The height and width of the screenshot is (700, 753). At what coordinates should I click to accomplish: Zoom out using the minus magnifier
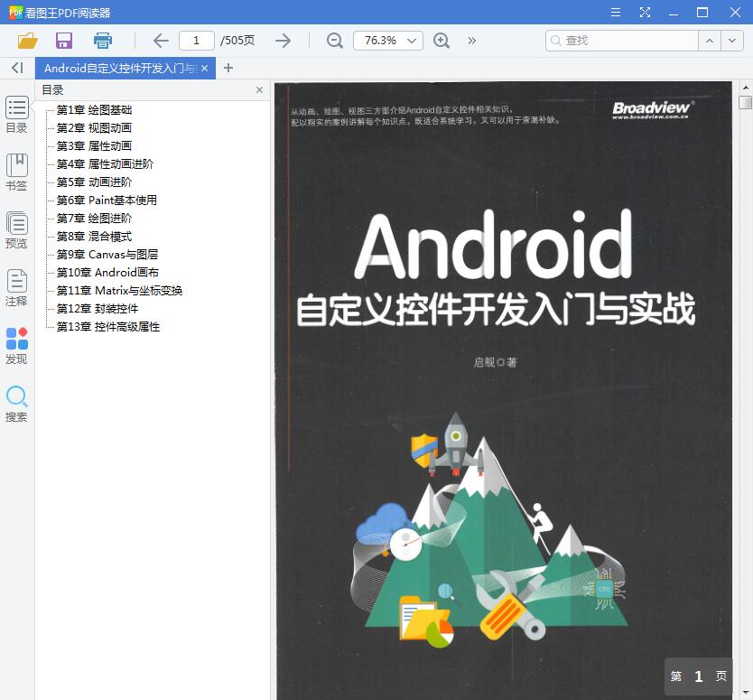pyautogui.click(x=335, y=41)
